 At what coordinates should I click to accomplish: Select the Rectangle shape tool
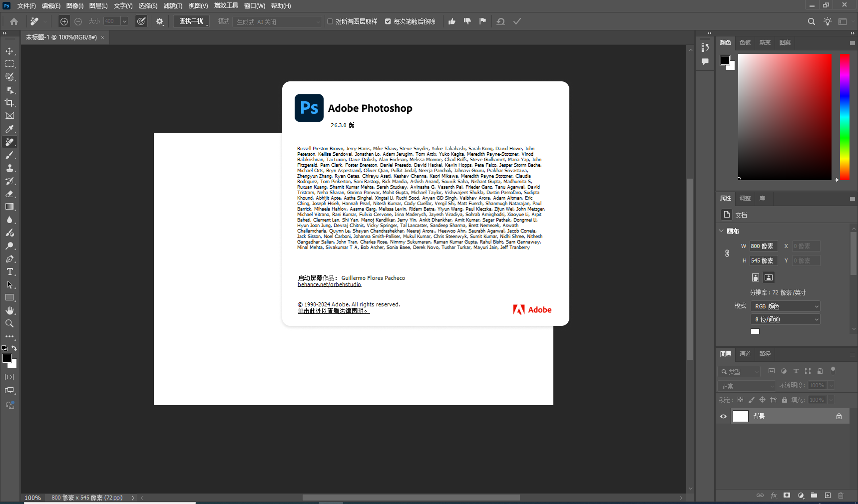[x=9, y=297]
